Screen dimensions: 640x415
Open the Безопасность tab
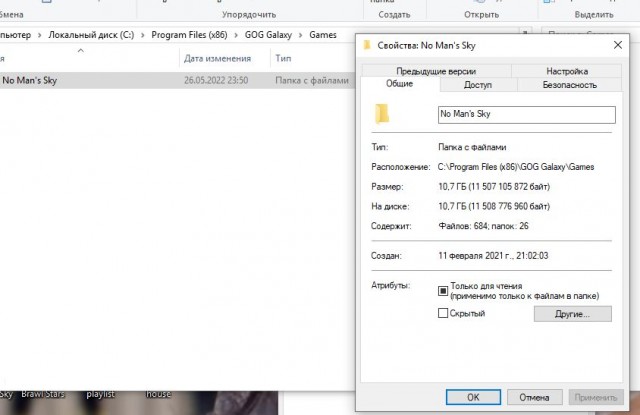(x=569, y=85)
